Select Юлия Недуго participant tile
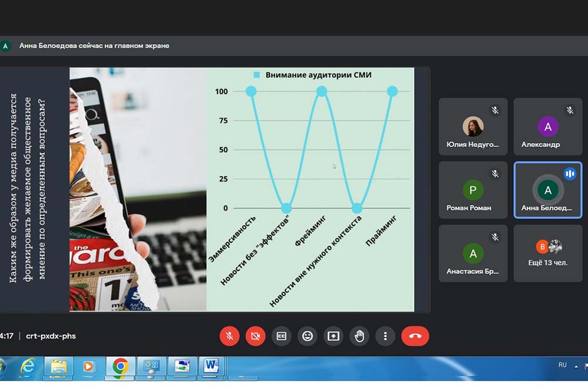 click(473, 127)
